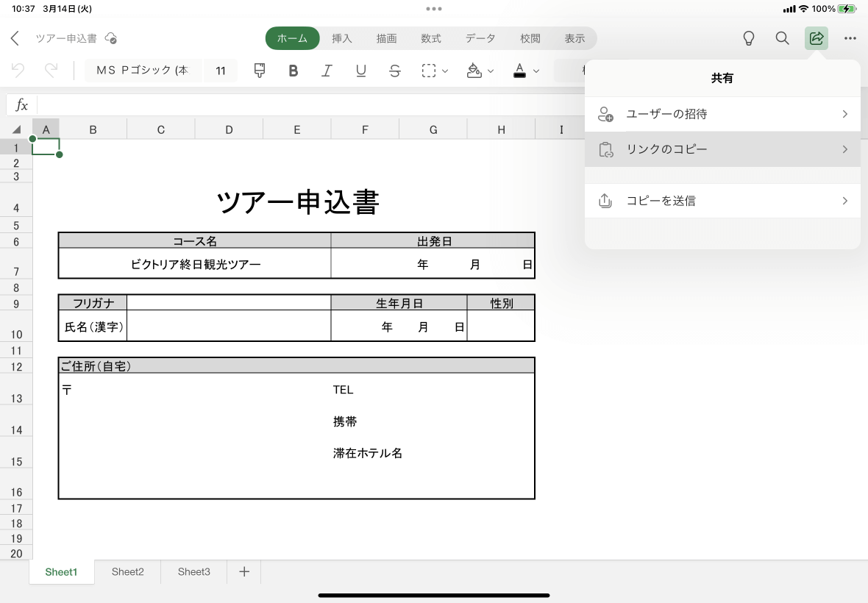The height and width of the screenshot is (603, 868).
Task: Tap the cloud save status icon
Action: coord(111,38)
